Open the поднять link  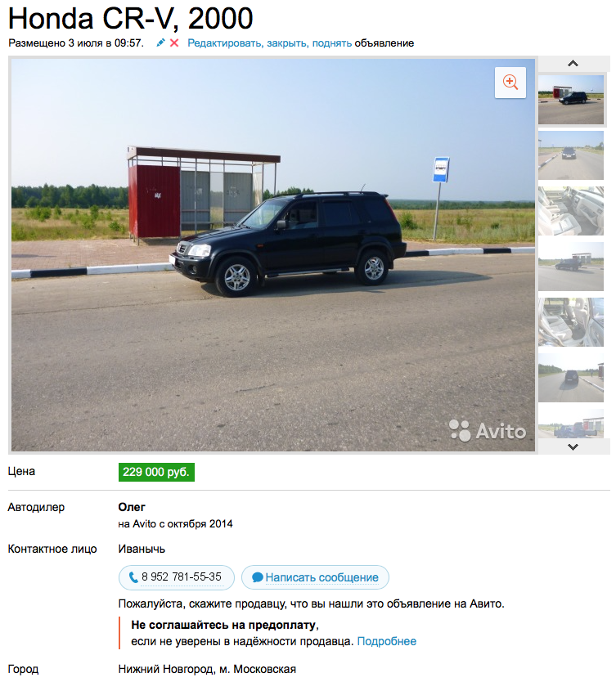pyautogui.click(x=332, y=43)
